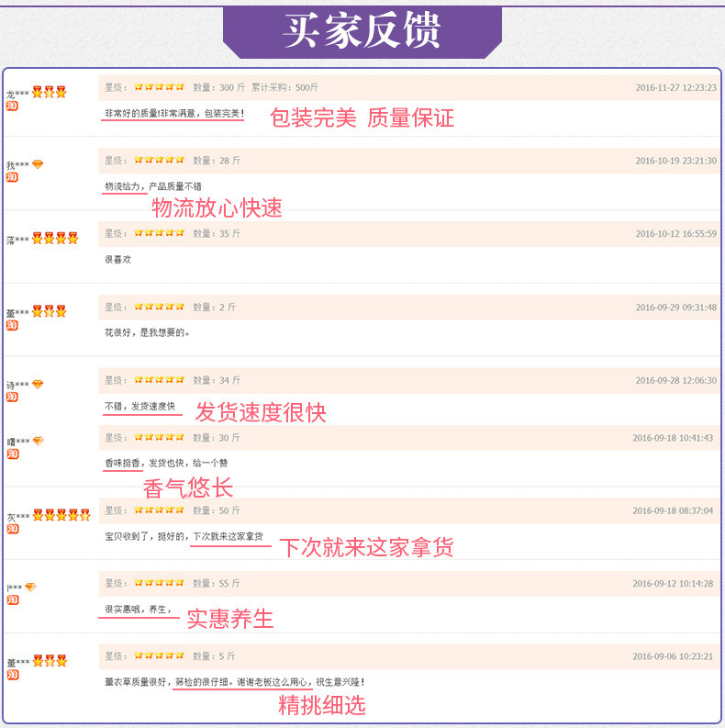725x728 pixels.
Task: Click buyer name 龙***
Action: pyautogui.click(x=17, y=95)
